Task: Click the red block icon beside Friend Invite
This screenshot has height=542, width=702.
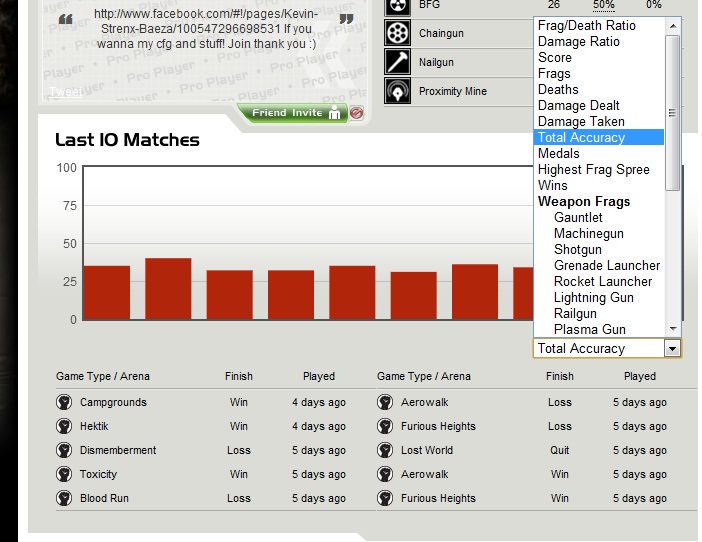Action: [356, 113]
